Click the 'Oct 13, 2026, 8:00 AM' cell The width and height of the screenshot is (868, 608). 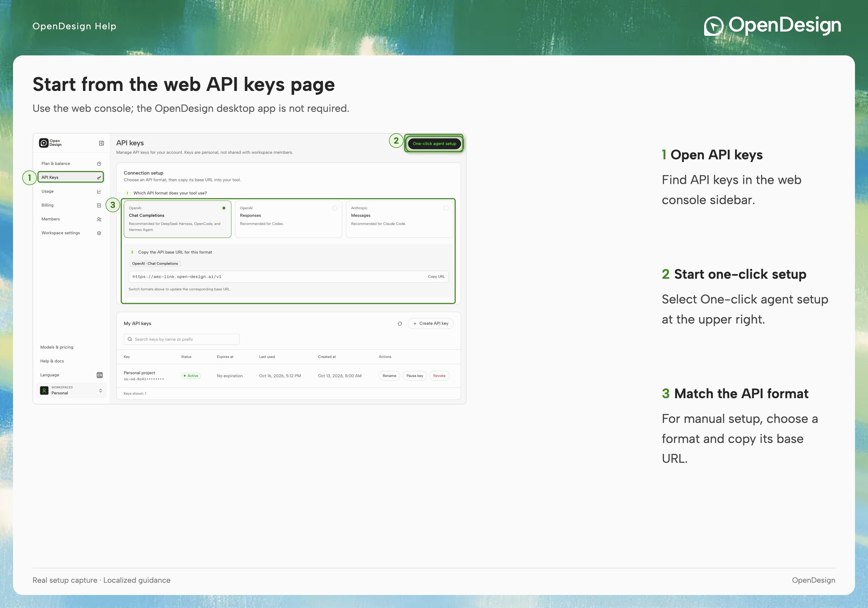click(340, 376)
